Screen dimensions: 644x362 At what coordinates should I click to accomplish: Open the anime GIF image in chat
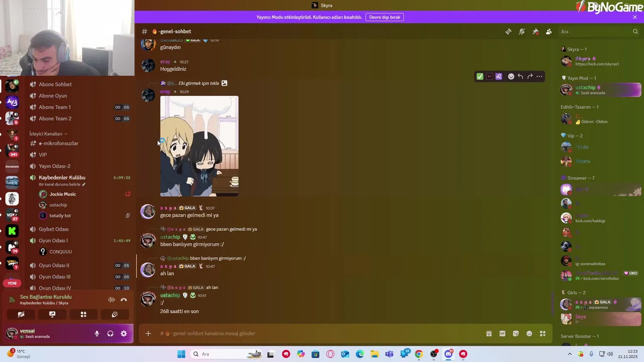point(199,146)
